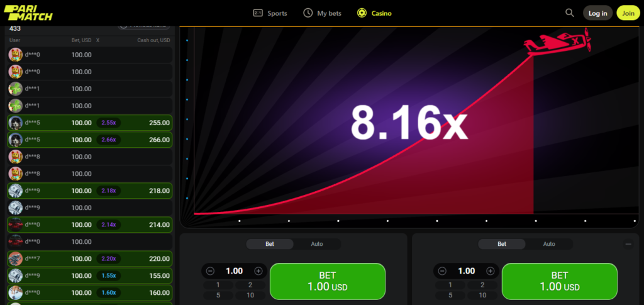This screenshot has height=305, width=644.
Task: Increase right bet amount with plus icon
Action: tap(491, 271)
